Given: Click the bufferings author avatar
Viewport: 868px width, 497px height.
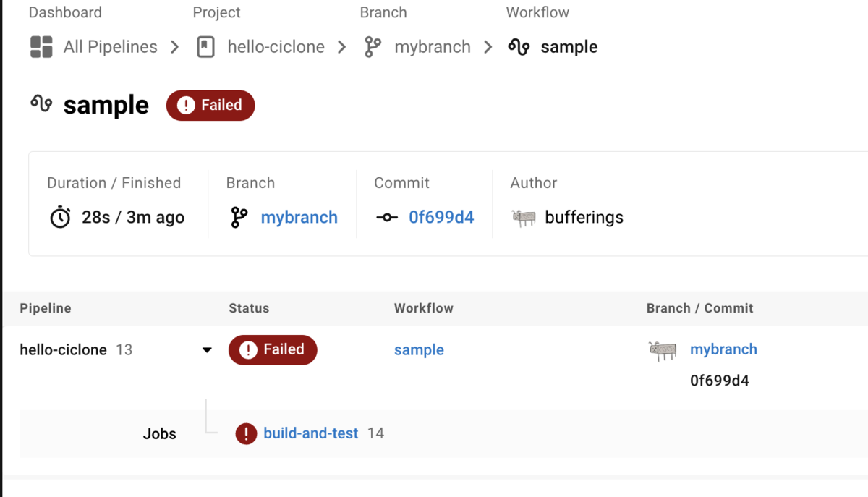Looking at the screenshot, I should tap(523, 218).
